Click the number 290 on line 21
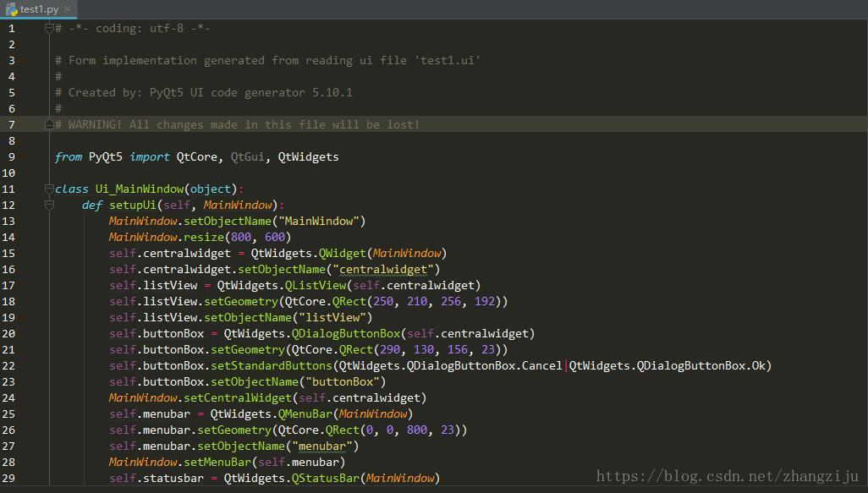This screenshot has height=493, width=868. pos(390,350)
